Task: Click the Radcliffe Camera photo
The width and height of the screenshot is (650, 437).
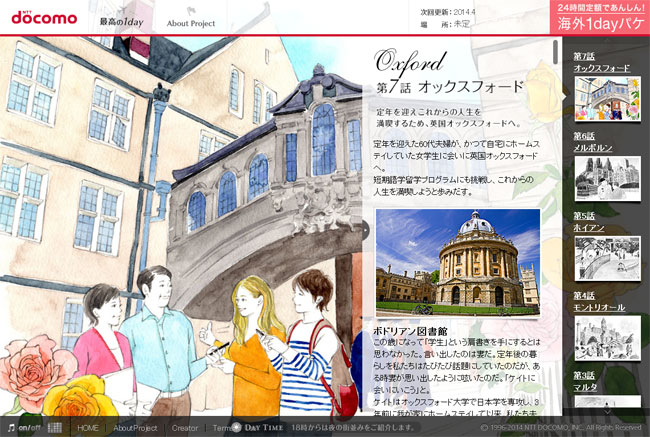Action: click(458, 260)
